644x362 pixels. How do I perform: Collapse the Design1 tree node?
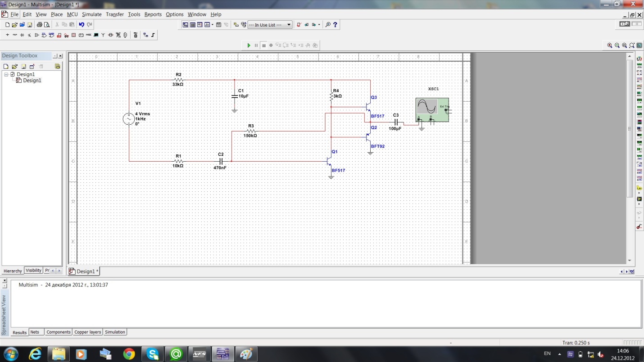6,74
